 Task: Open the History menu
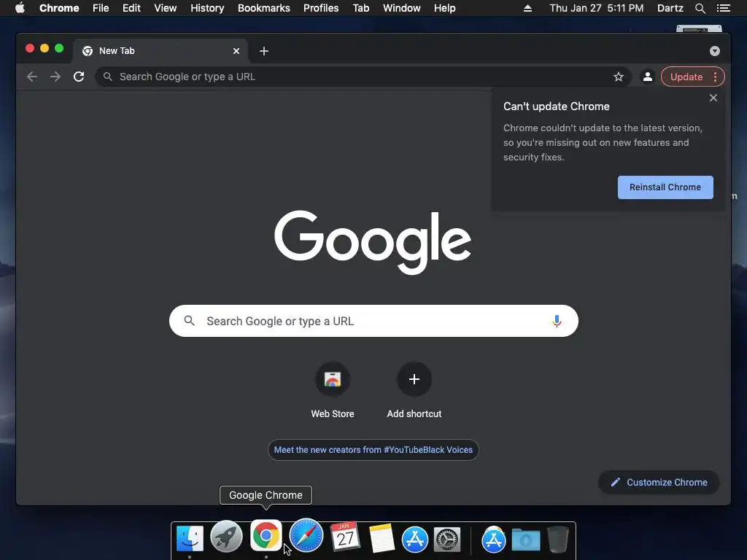tap(207, 8)
